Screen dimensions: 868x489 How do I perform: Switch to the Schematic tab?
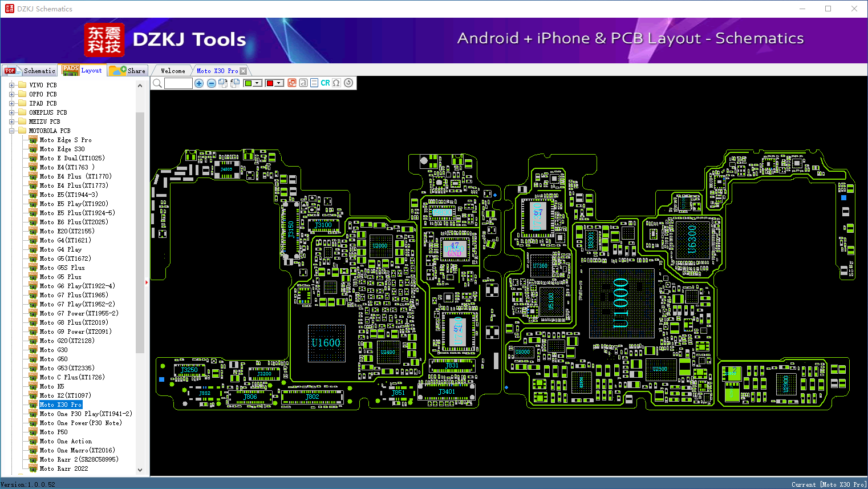[30, 71]
